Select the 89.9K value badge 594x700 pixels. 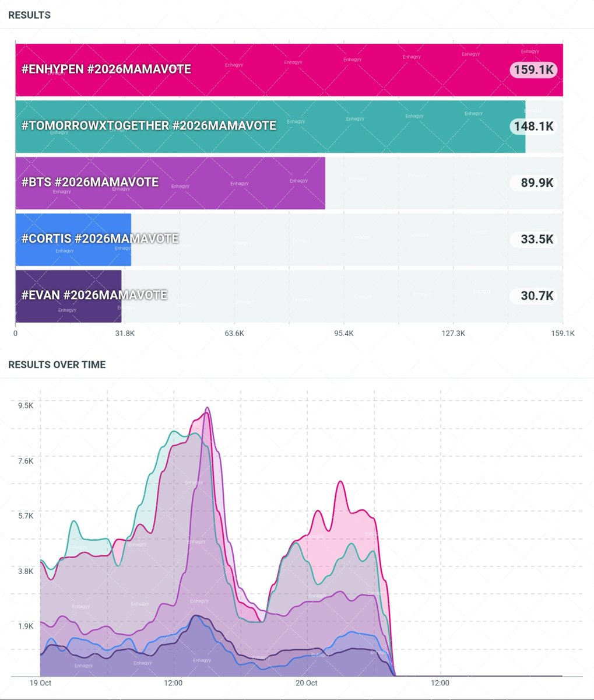click(533, 183)
